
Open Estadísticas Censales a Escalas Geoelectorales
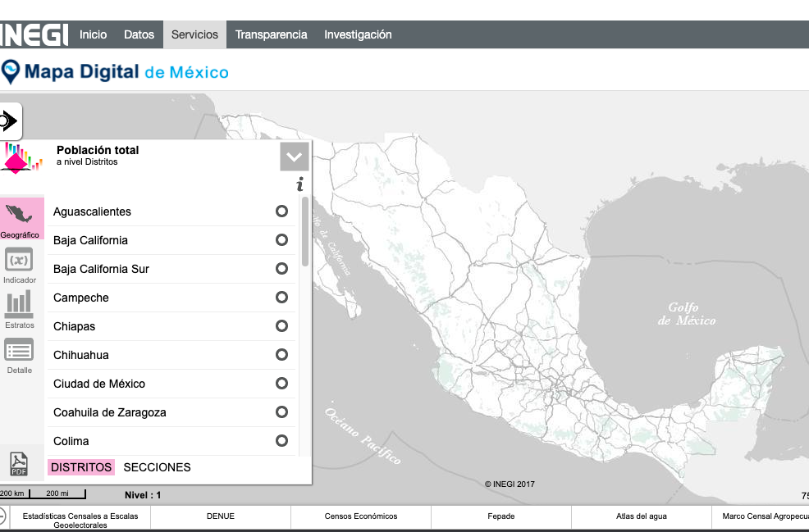[x=80, y=521]
